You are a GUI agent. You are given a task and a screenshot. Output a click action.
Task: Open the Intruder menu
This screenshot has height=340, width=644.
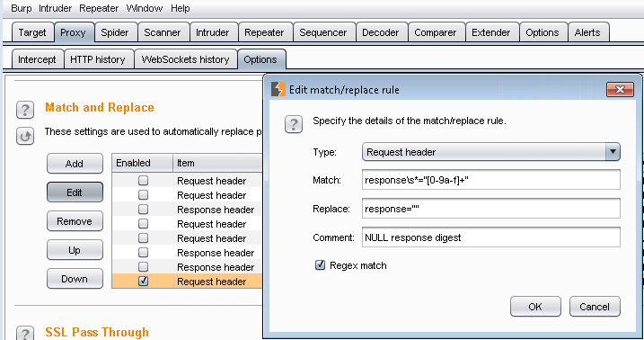55,8
